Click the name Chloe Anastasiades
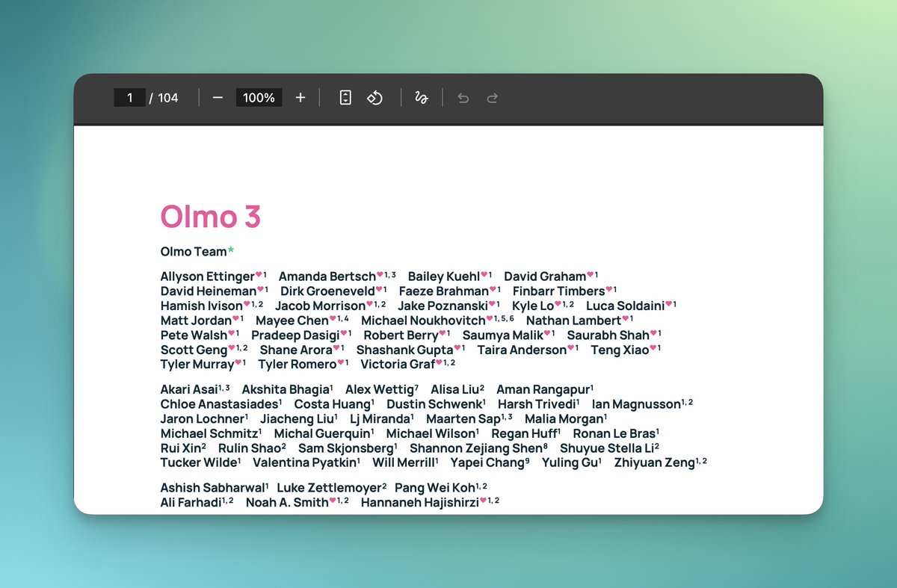Image resolution: width=897 pixels, height=588 pixels. 220,404
